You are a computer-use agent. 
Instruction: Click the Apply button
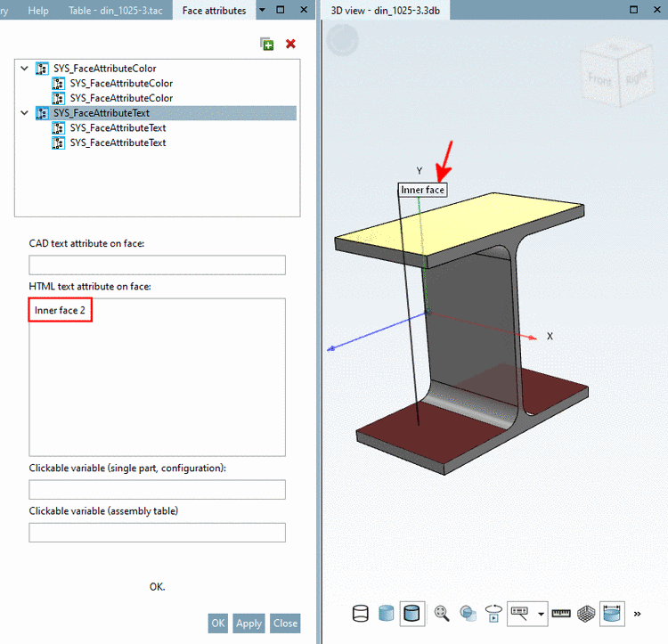(x=248, y=624)
